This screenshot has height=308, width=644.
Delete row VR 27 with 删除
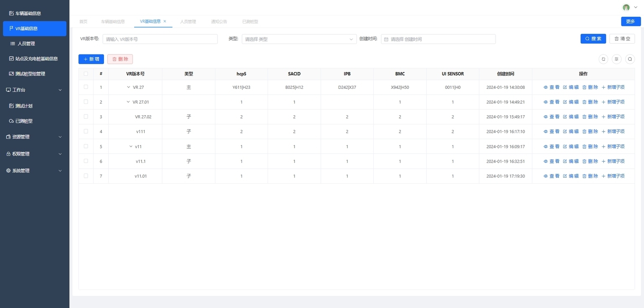[590, 87]
